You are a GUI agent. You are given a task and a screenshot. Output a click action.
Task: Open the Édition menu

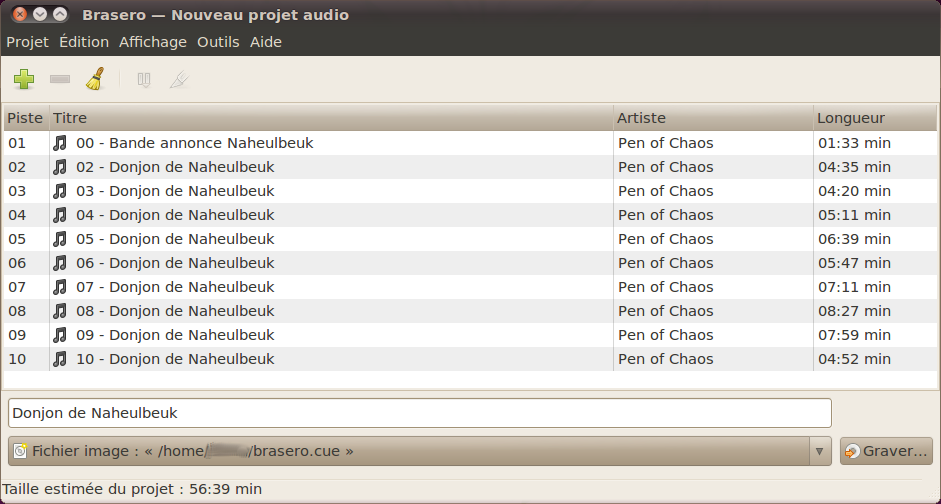[84, 42]
